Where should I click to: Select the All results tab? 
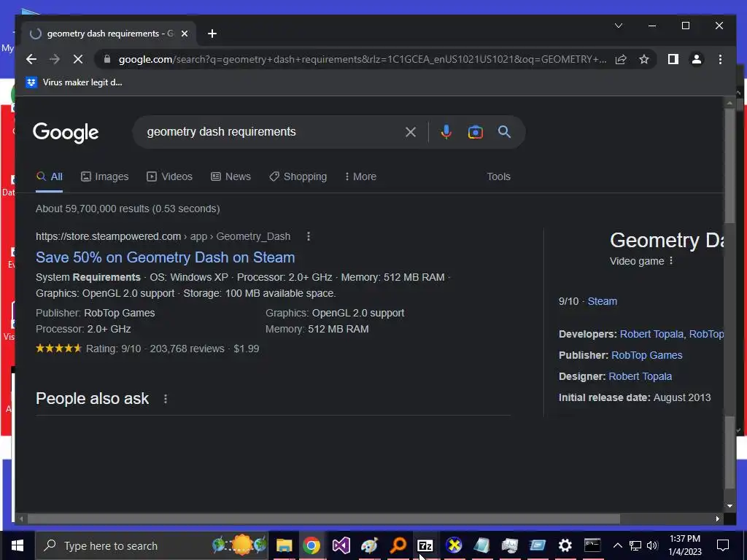tap(49, 176)
